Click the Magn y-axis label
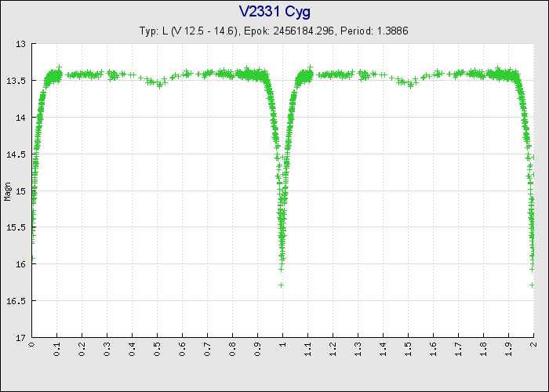Viewport: 549px width, 392px height. tap(8, 191)
